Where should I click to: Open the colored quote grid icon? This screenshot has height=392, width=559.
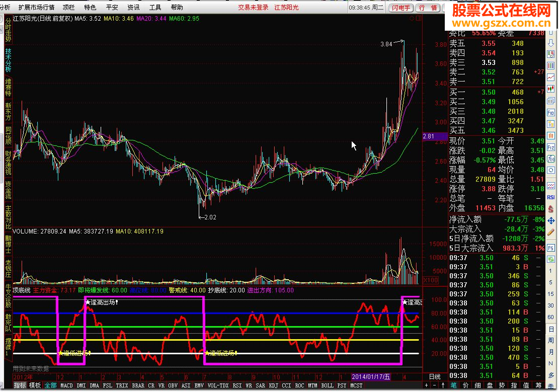coord(551,65)
